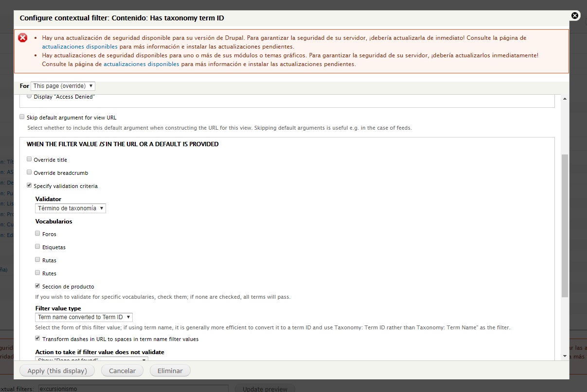Click the 'Eliminar' button

pos(170,370)
